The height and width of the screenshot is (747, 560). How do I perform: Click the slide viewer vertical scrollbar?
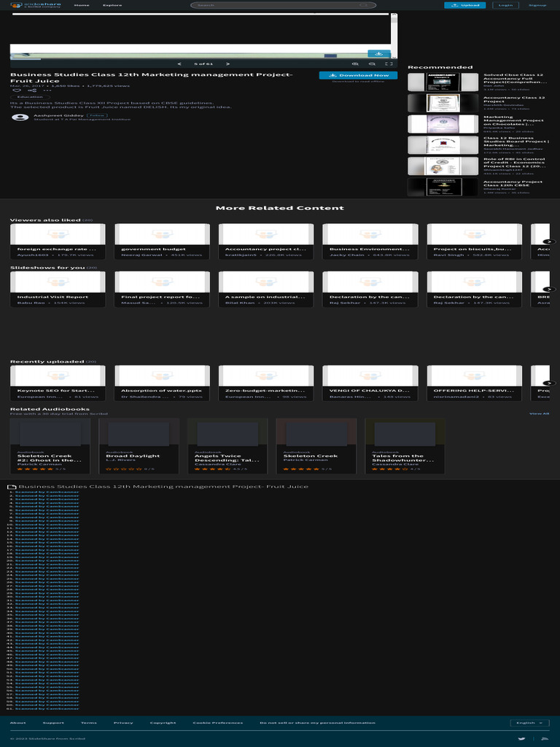point(394,36)
